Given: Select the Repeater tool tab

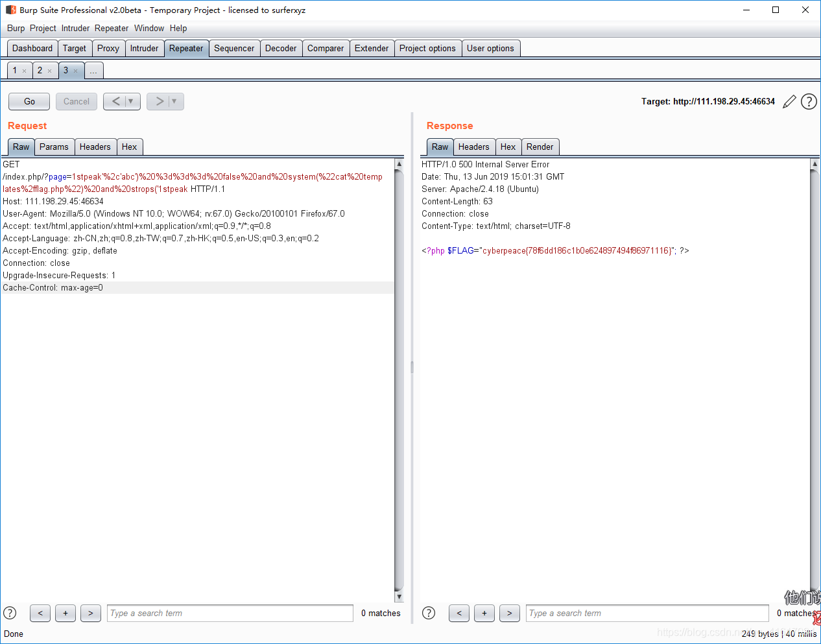Looking at the screenshot, I should click(186, 48).
